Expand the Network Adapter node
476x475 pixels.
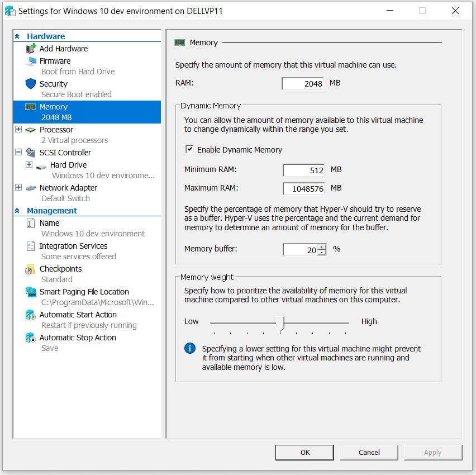click(x=18, y=188)
